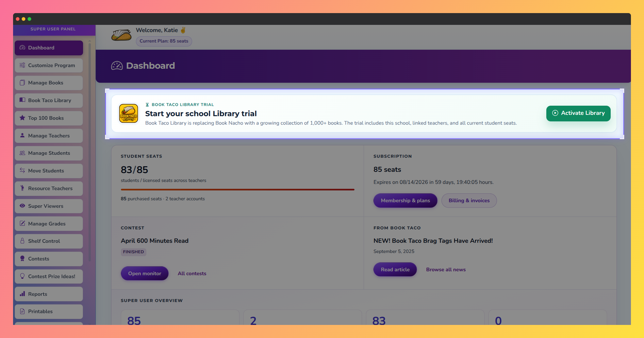Click the 85 purchased seats summary line

coord(163,199)
